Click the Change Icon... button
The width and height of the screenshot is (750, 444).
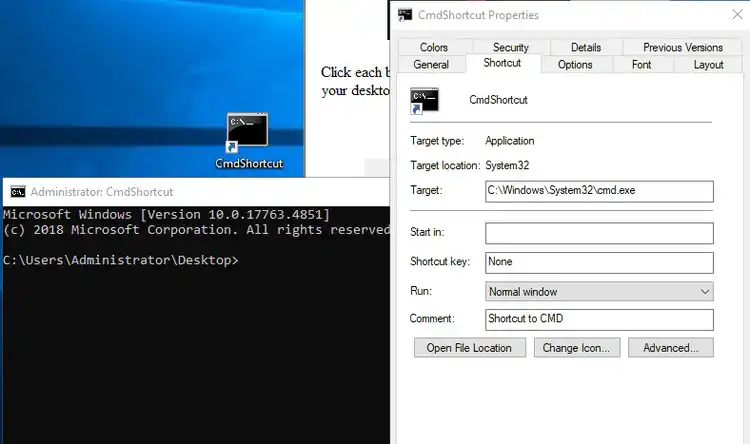click(x=576, y=348)
